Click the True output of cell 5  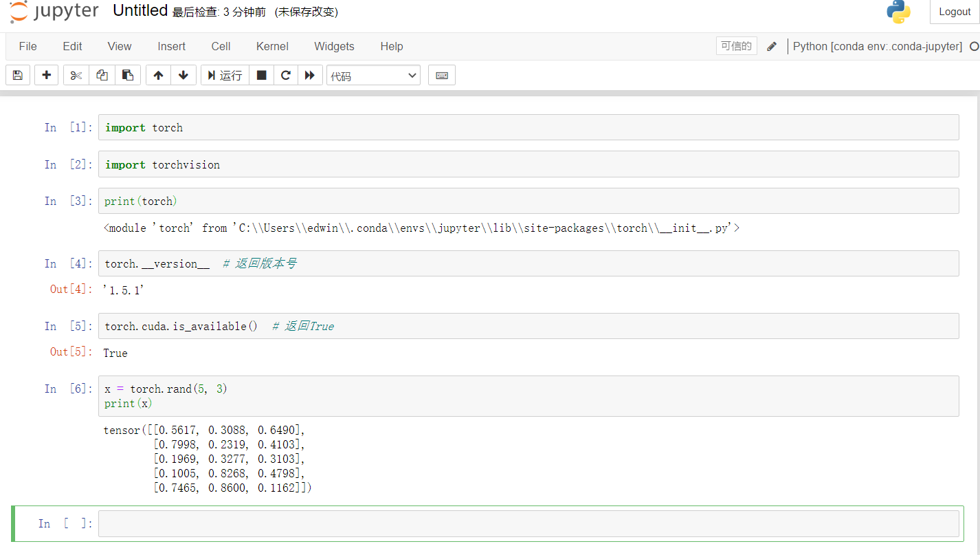pyautogui.click(x=115, y=353)
